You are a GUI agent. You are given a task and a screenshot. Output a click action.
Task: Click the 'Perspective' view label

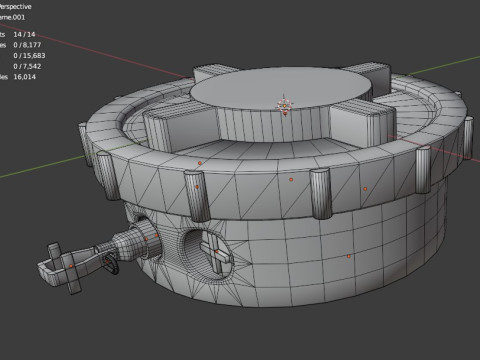[15, 7]
